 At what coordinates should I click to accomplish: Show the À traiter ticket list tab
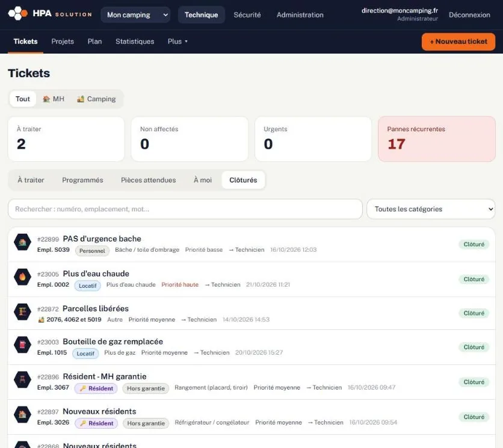click(31, 180)
